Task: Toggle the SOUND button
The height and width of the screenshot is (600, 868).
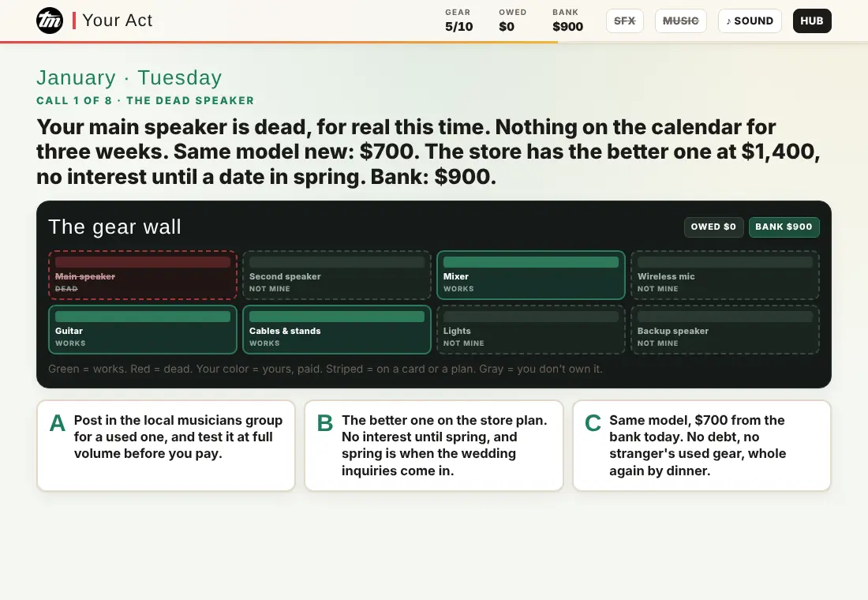Action: pyautogui.click(x=750, y=21)
